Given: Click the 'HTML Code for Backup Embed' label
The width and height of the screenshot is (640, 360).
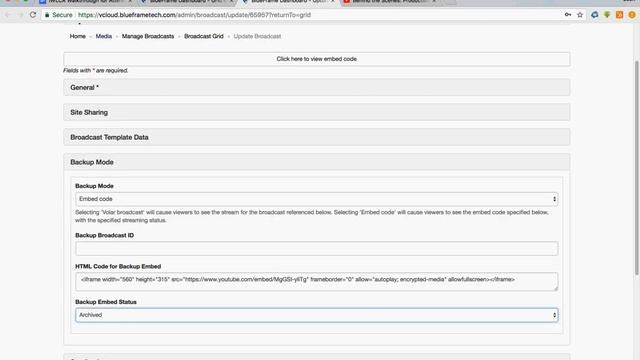Looking at the screenshot, I should click(118, 266).
